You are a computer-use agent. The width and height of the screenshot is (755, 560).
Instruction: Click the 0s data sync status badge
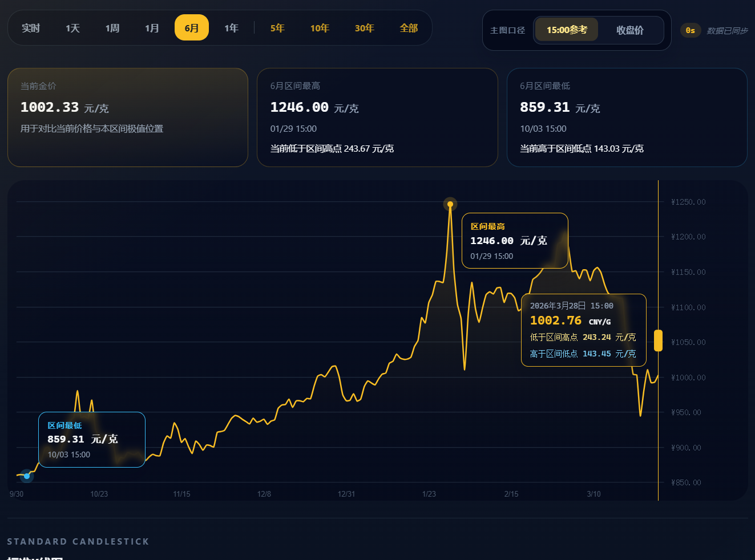[690, 30]
